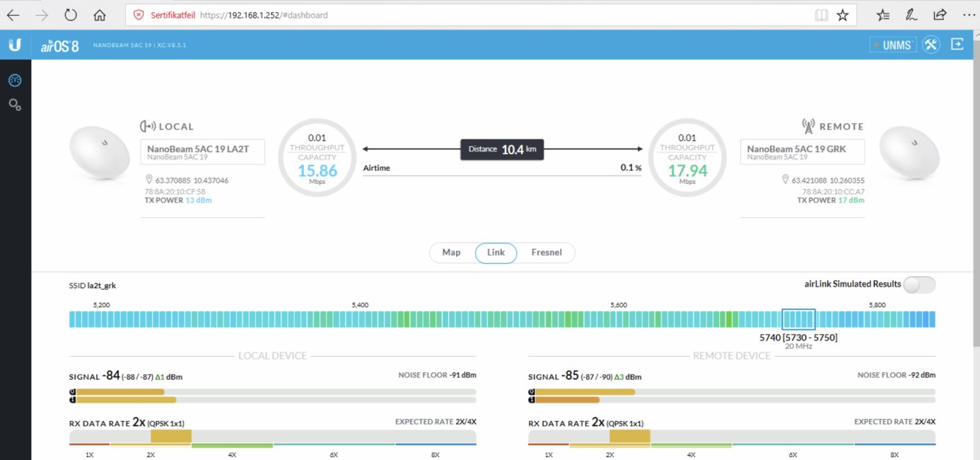Click the add notes pen icon
The height and width of the screenshot is (460, 980).
[912, 15]
